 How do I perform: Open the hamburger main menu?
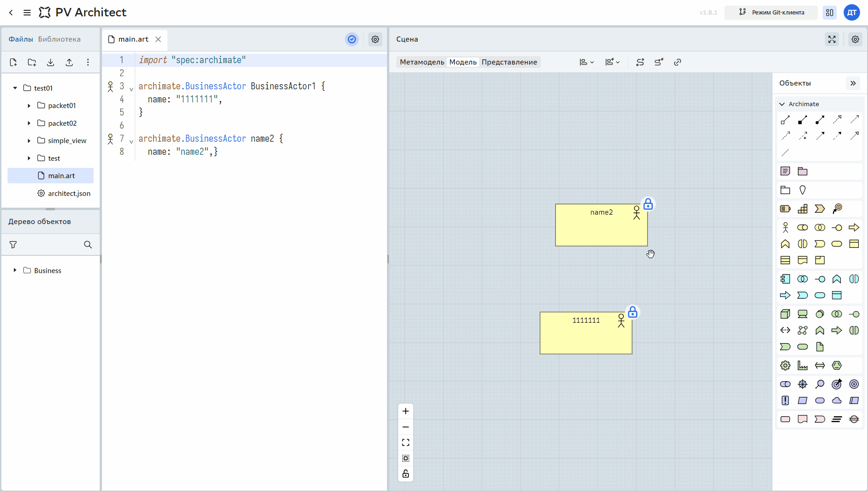[x=27, y=13]
